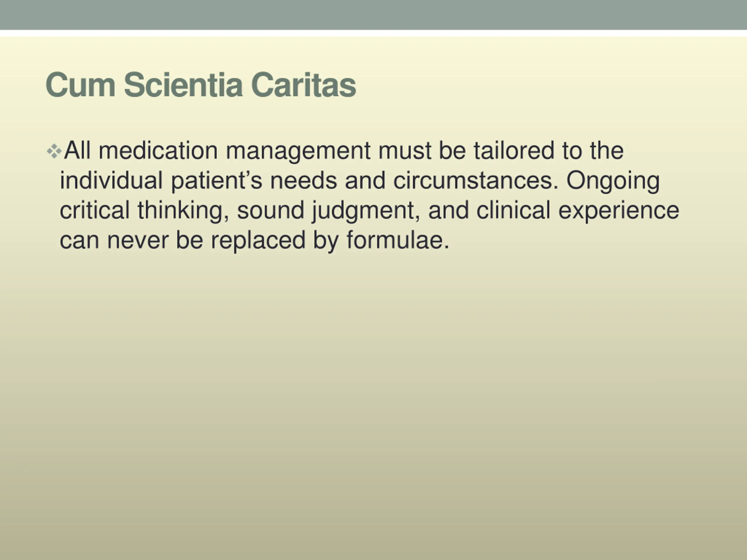
Task: Click the word 'critical' in the third line
Action: 95,210
